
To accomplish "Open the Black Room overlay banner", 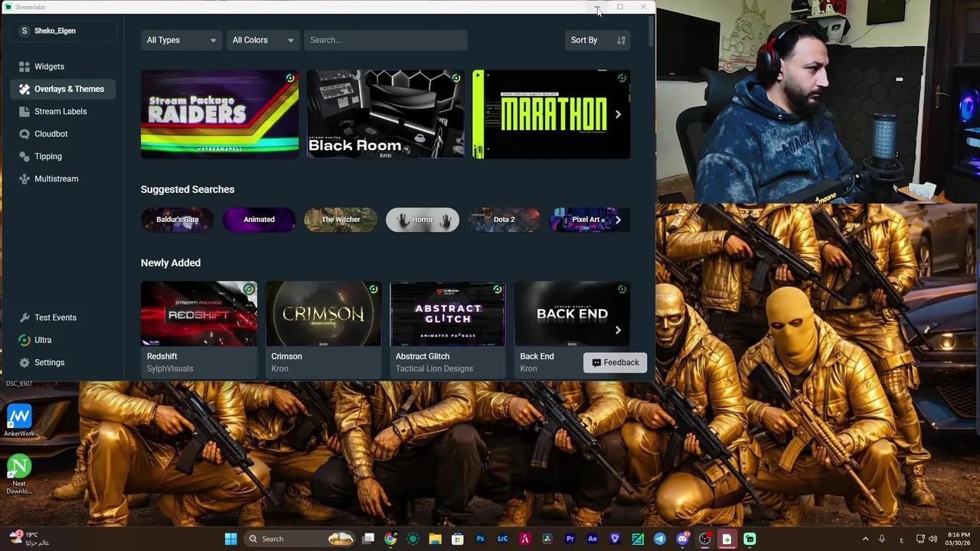I will (385, 115).
